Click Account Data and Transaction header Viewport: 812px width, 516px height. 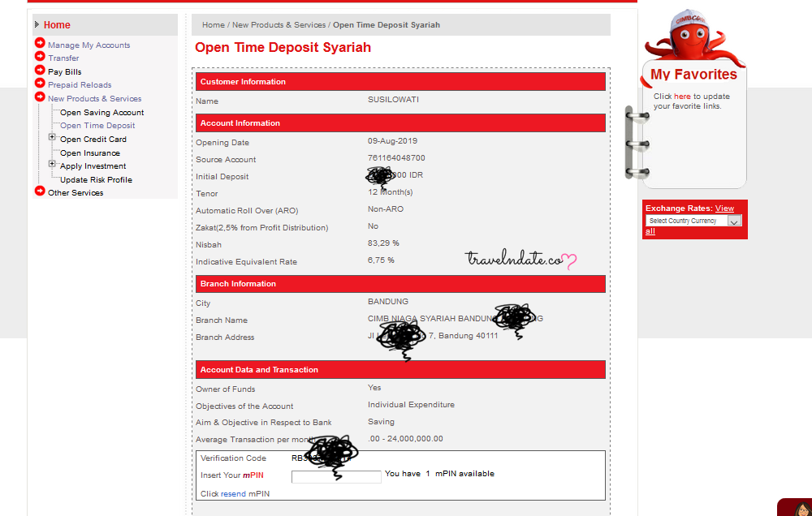point(400,369)
